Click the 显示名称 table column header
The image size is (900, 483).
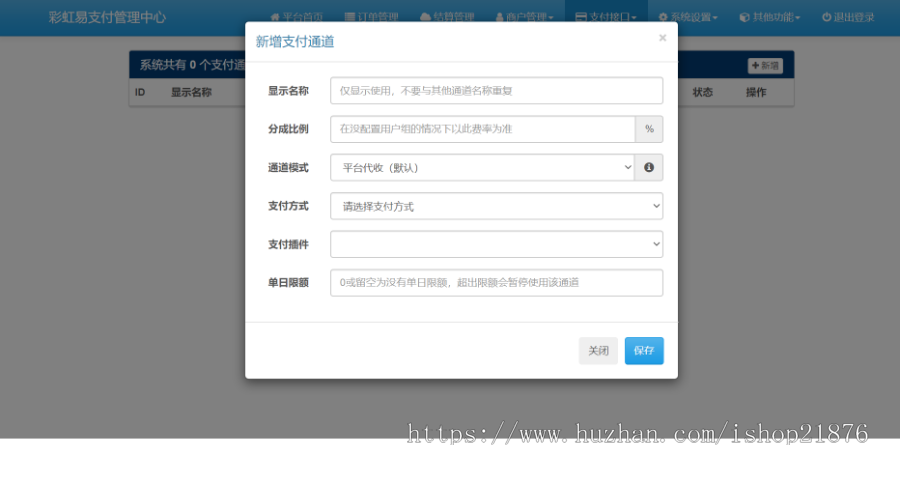(x=191, y=92)
